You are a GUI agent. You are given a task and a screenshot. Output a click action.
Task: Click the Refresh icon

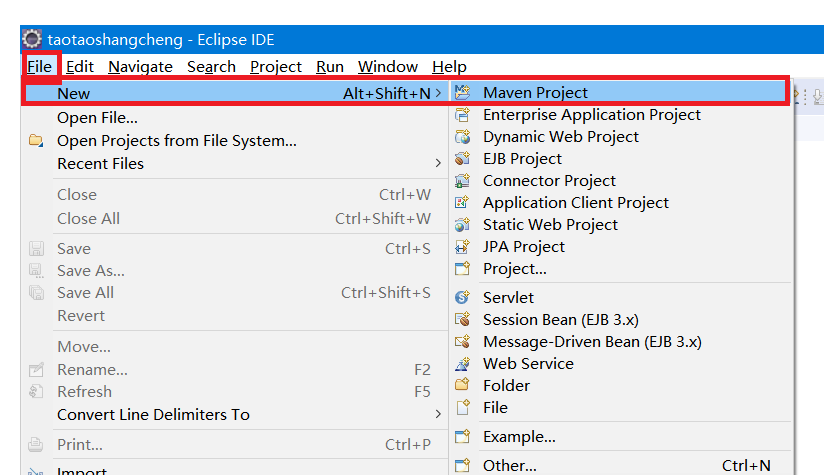[36, 391]
